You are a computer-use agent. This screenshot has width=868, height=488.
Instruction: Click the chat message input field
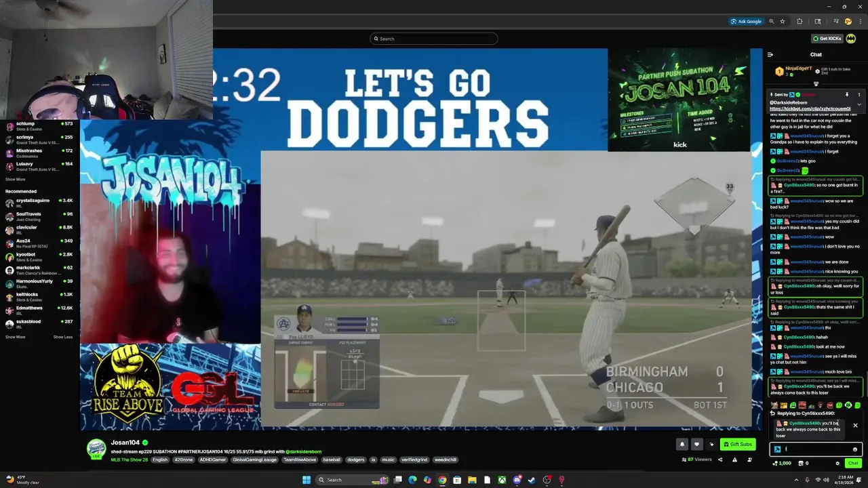[x=816, y=449]
